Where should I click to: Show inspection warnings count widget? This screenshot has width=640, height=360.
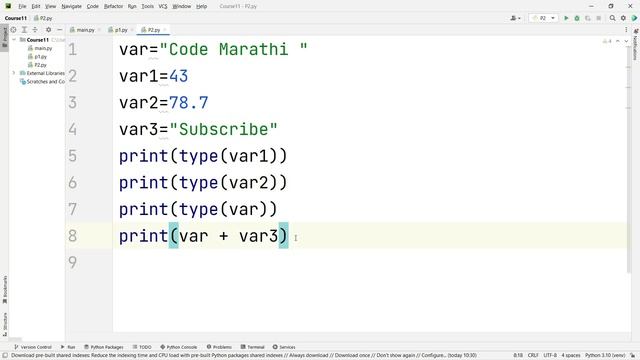[x=607, y=41]
